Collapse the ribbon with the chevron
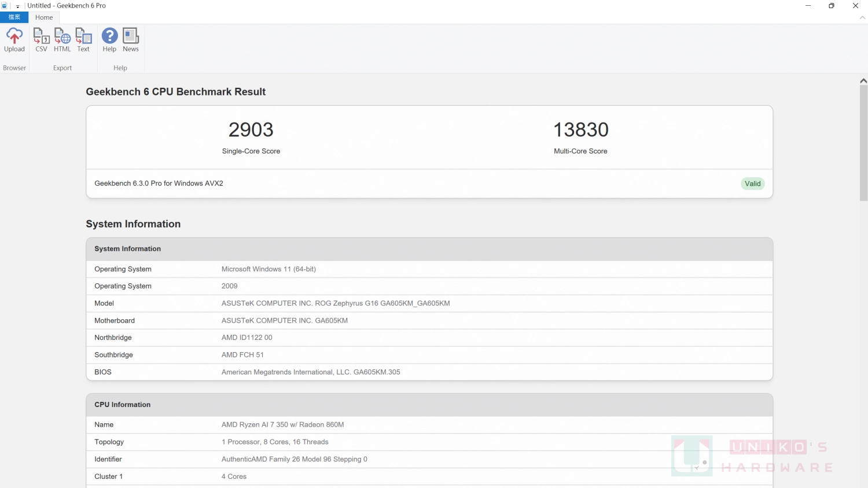Image resolution: width=868 pixels, height=488 pixels. point(862,18)
